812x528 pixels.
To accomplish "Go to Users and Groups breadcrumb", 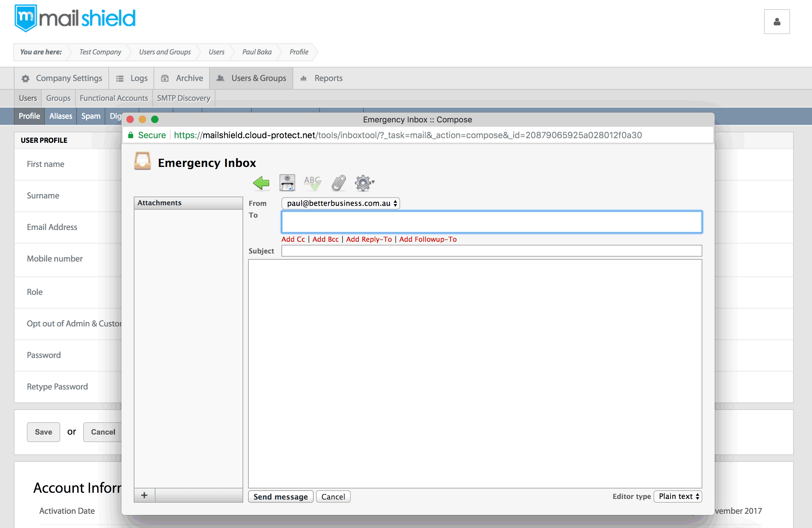I will (165, 52).
